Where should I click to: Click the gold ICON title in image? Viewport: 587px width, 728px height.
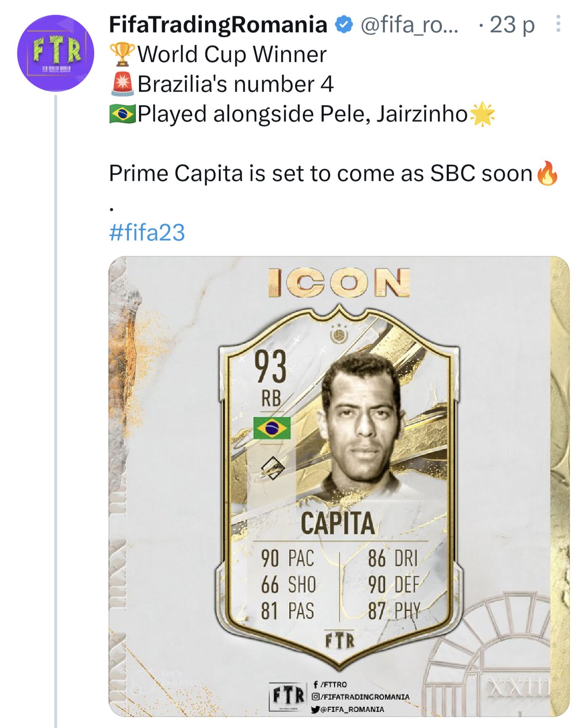[x=339, y=283]
